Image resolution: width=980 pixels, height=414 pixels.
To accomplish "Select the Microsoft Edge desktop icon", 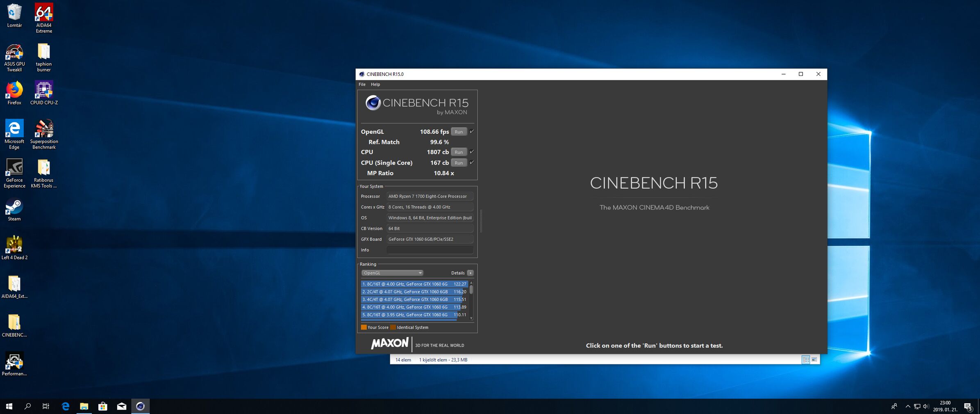I will click(x=14, y=135).
